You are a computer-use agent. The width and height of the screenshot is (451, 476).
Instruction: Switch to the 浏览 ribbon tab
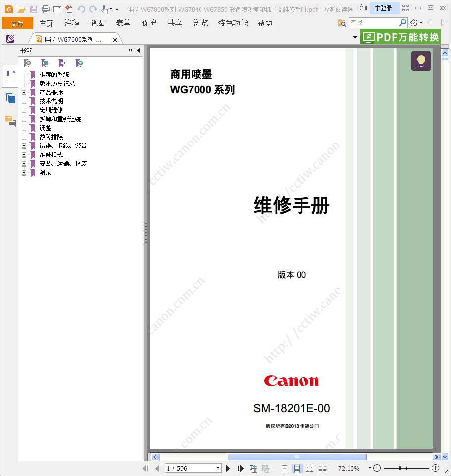pos(201,23)
